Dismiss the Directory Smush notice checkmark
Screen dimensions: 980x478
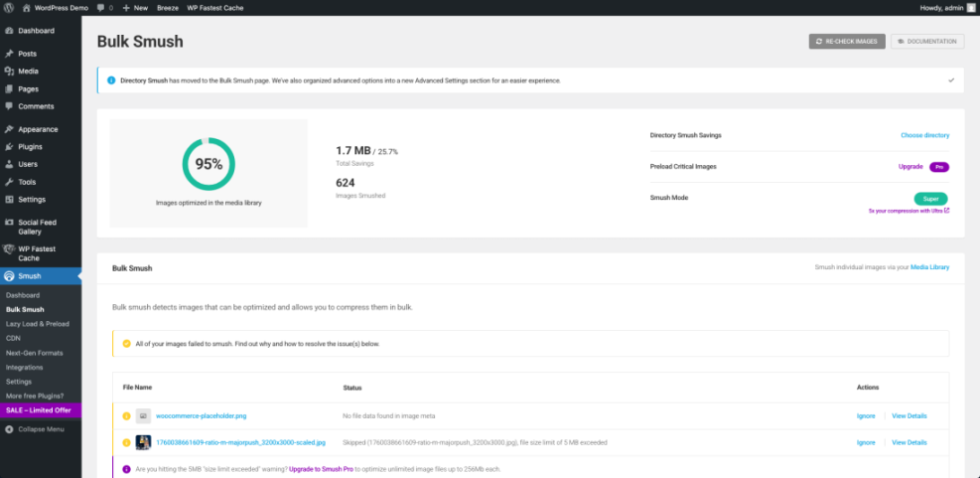(x=951, y=80)
